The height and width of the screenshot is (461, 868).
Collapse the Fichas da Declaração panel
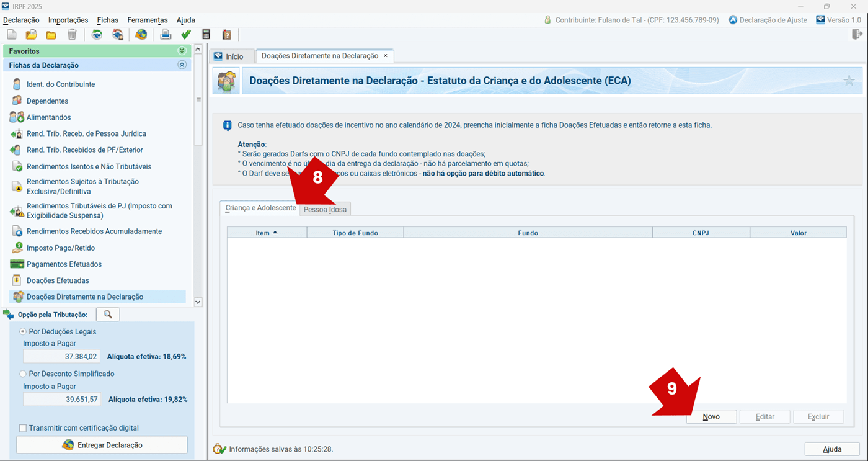pos(182,65)
